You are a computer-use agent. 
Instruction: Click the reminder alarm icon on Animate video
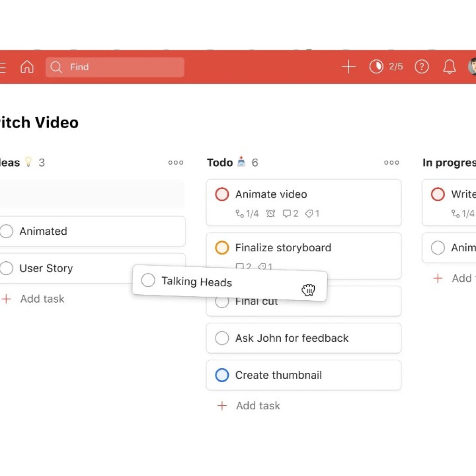[x=271, y=214]
